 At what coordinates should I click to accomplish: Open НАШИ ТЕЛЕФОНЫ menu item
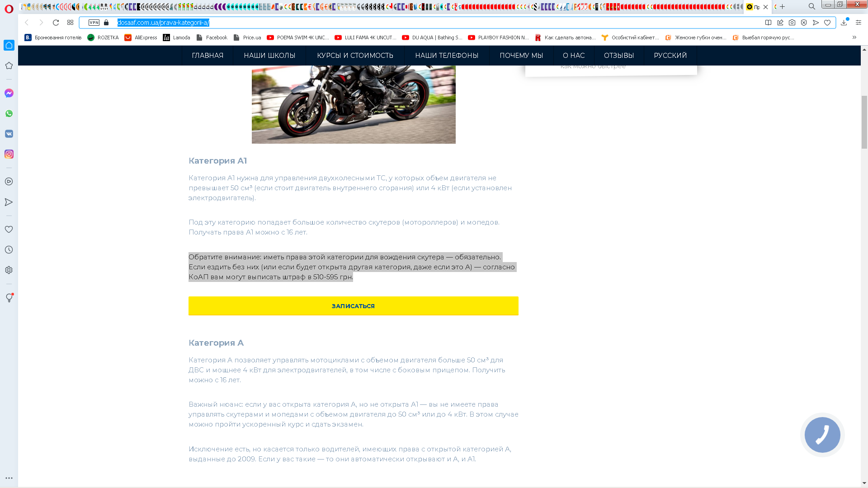click(447, 56)
